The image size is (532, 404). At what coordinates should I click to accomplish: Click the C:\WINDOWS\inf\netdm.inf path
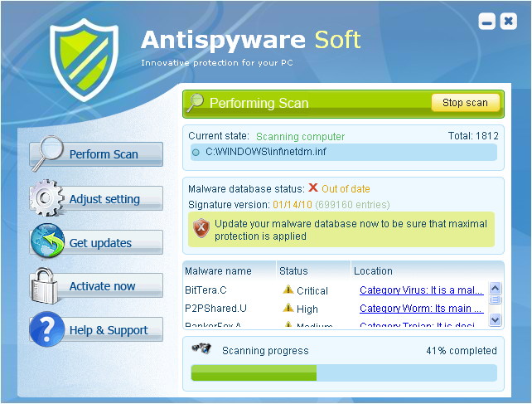(266, 152)
